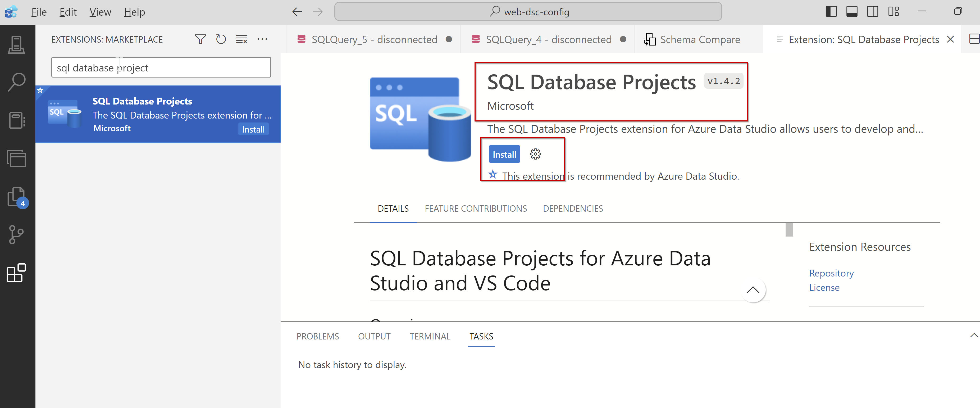Viewport: 980px width, 408px height.
Task: Click the extensions search input field
Action: [161, 67]
